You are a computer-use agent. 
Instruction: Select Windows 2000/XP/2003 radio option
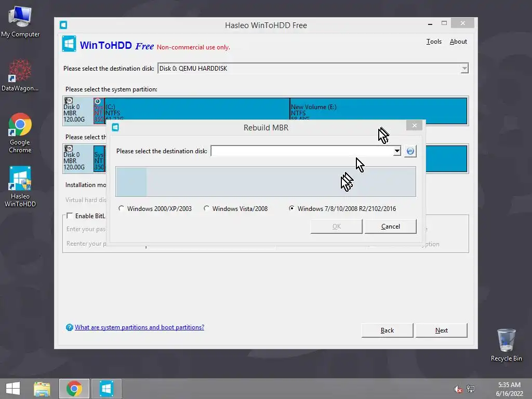(x=121, y=208)
